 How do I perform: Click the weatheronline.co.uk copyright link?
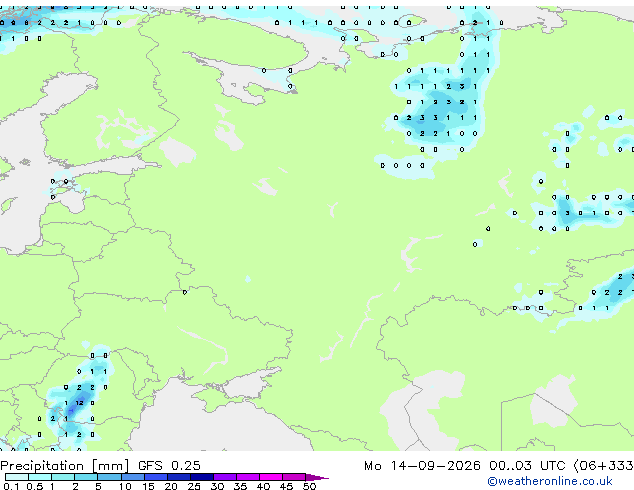tap(550, 481)
